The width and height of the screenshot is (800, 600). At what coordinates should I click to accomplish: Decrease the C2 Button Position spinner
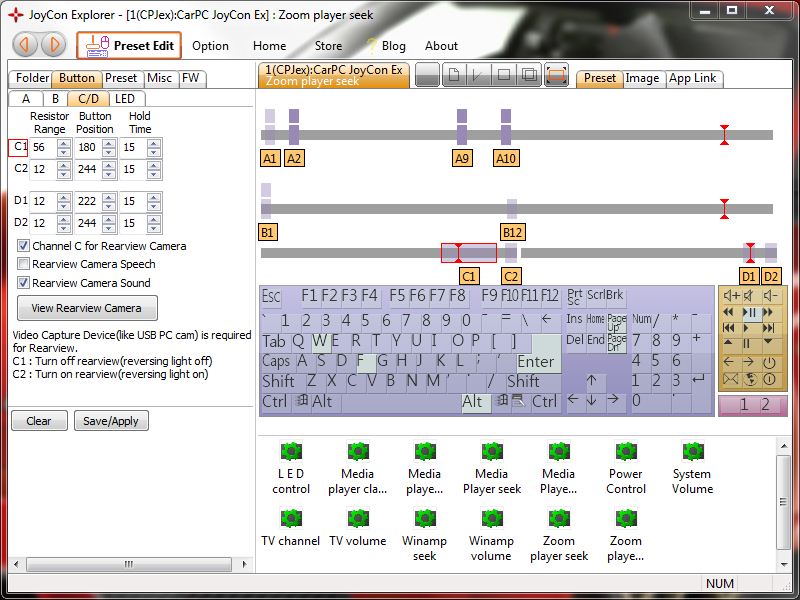[x=109, y=173]
